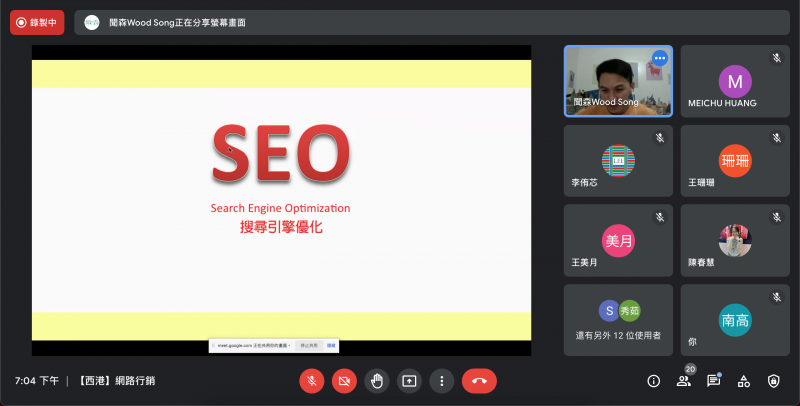Click muted mic icon on 王珊珊 tile
The height and width of the screenshot is (406, 800).
pyautogui.click(x=777, y=138)
